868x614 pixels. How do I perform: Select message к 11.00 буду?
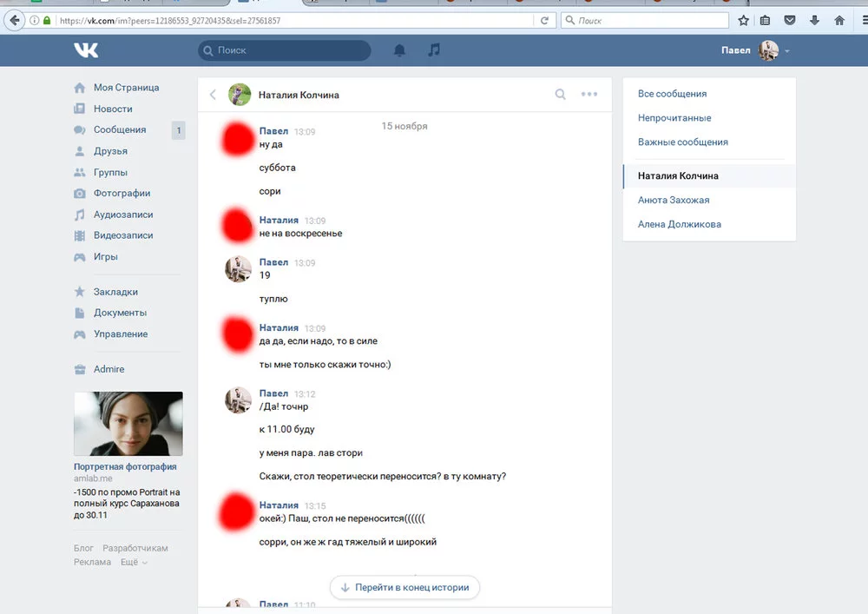coord(286,429)
